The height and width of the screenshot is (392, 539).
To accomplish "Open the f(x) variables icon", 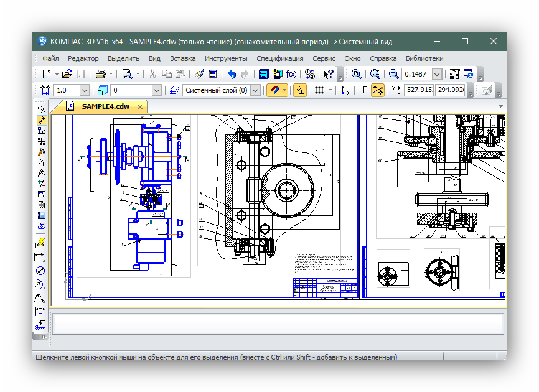I will [x=291, y=74].
